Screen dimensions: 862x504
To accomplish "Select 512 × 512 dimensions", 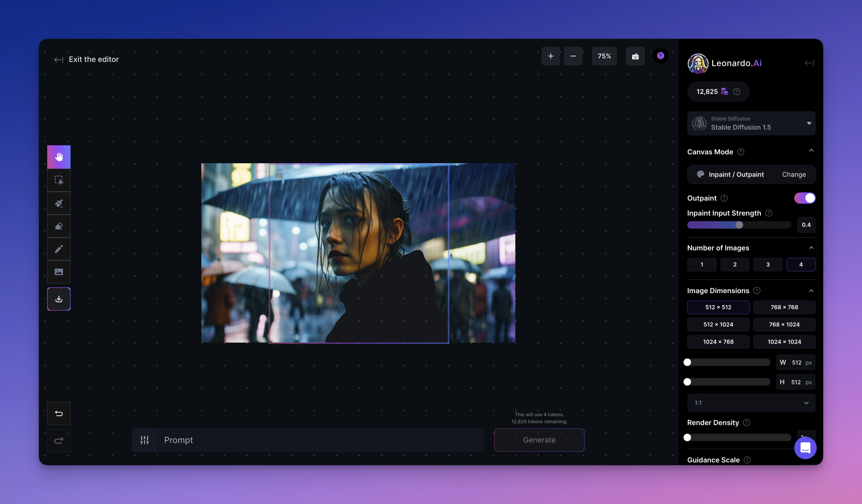I will [x=718, y=307].
